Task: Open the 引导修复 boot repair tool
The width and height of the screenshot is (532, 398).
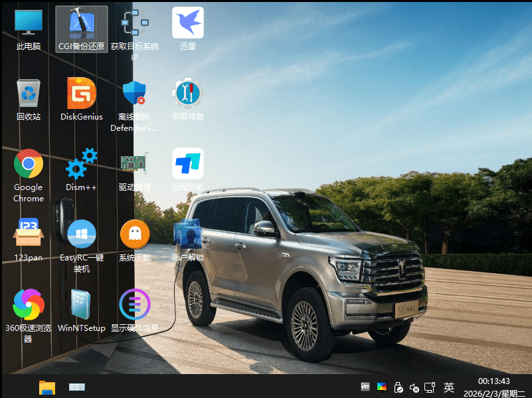Action: click(188, 94)
